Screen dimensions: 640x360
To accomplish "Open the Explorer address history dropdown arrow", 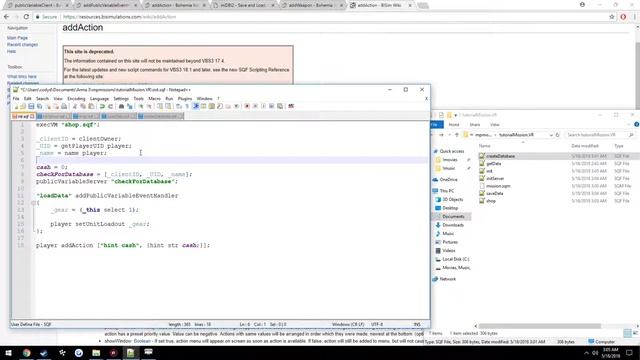I will pyautogui.click(x=551, y=135).
